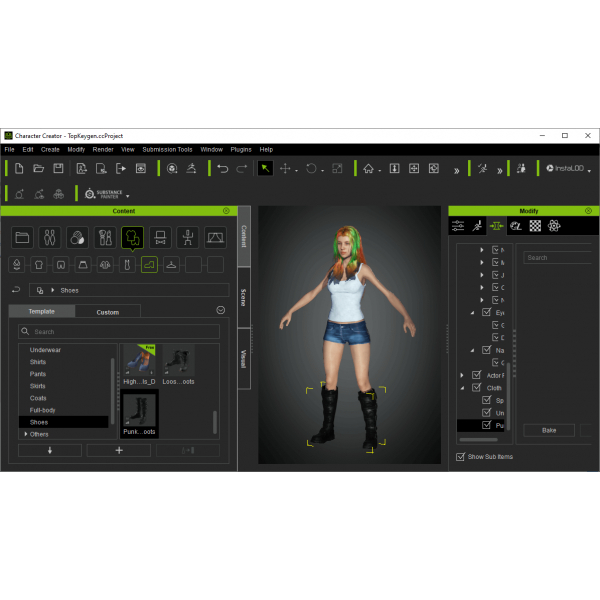This screenshot has width=600, height=600.
Task: Click the InstaLOD toolbar button
Action: point(566,168)
